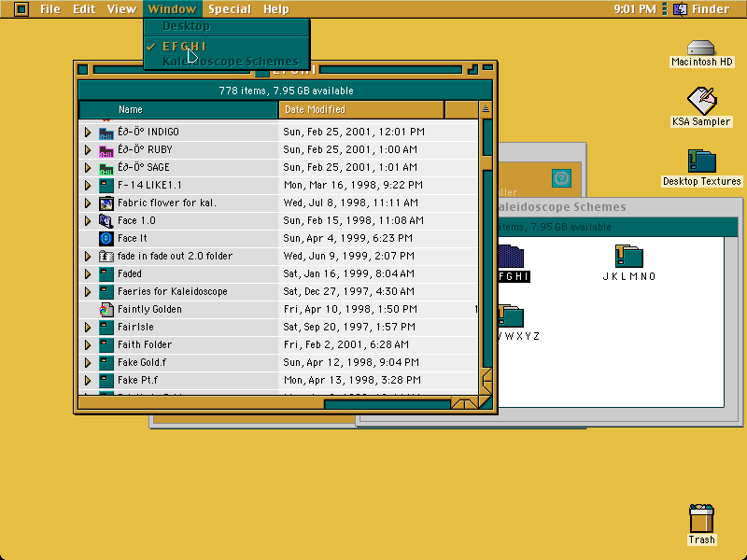This screenshot has height=560, width=747.
Task: Click the fade in fade out 2.0 folder icon
Action: pos(106,256)
